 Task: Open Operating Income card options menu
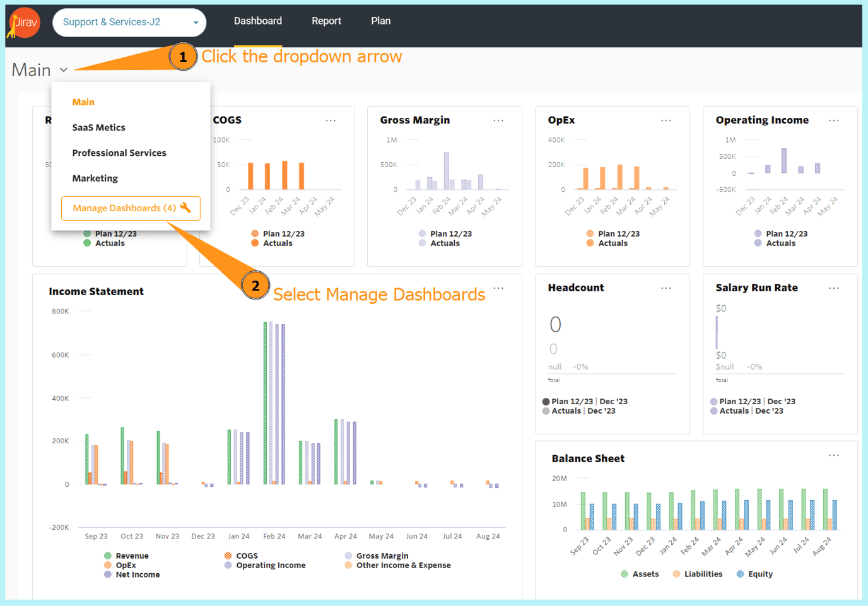[x=834, y=120]
